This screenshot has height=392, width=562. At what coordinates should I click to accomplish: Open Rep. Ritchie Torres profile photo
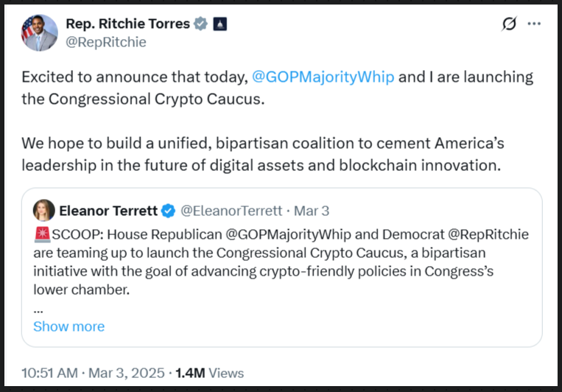(40, 33)
